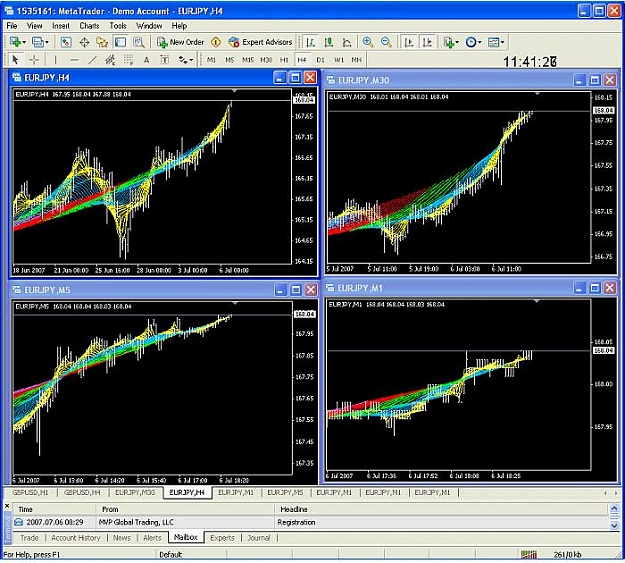This screenshot has height=563, width=625.
Task: Open the Profiles icon in toolbar
Action: pos(37,42)
